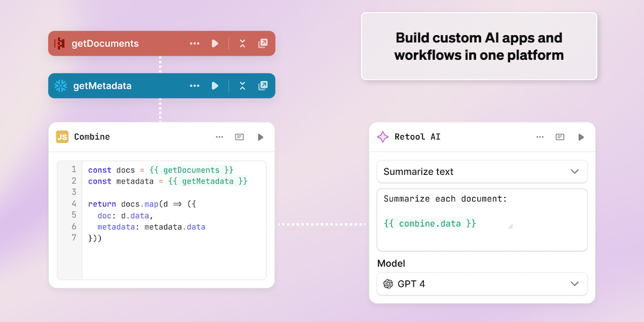
Task: Open the getDocuments block more options menu
Action: [x=195, y=43]
